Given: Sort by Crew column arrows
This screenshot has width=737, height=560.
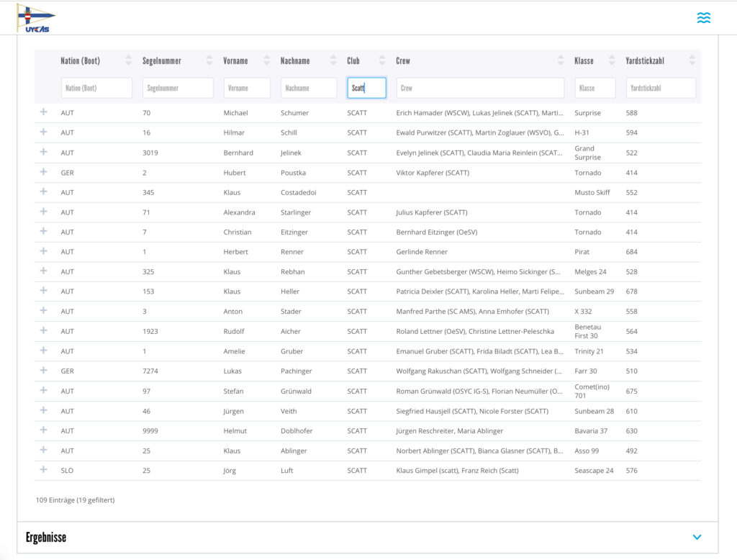Looking at the screenshot, I should point(560,60).
